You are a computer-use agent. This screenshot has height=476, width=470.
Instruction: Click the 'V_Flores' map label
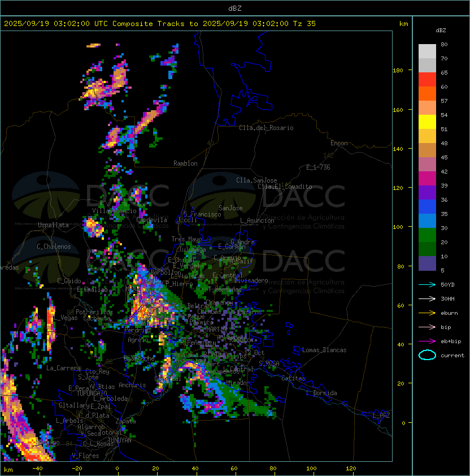(x=85, y=456)
